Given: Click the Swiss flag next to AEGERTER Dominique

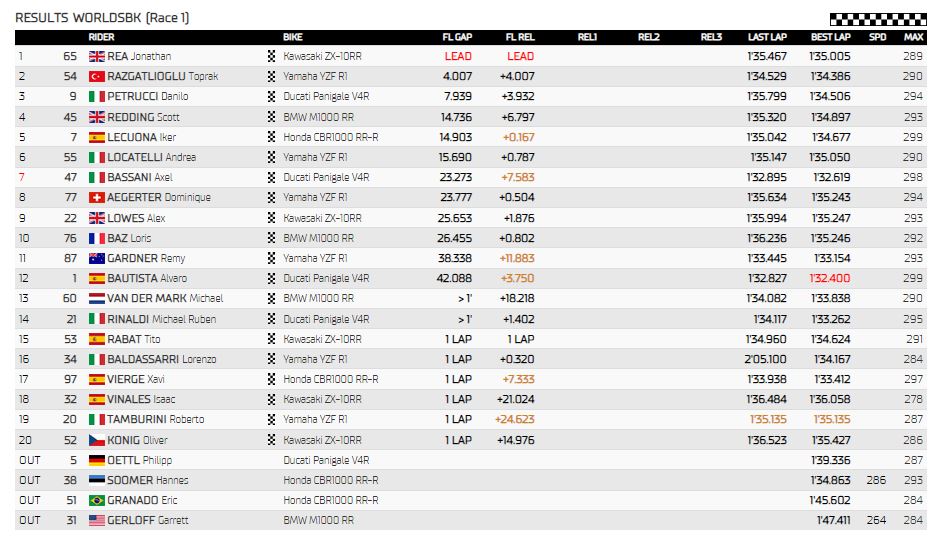Looking at the screenshot, I should click(97, 197).
